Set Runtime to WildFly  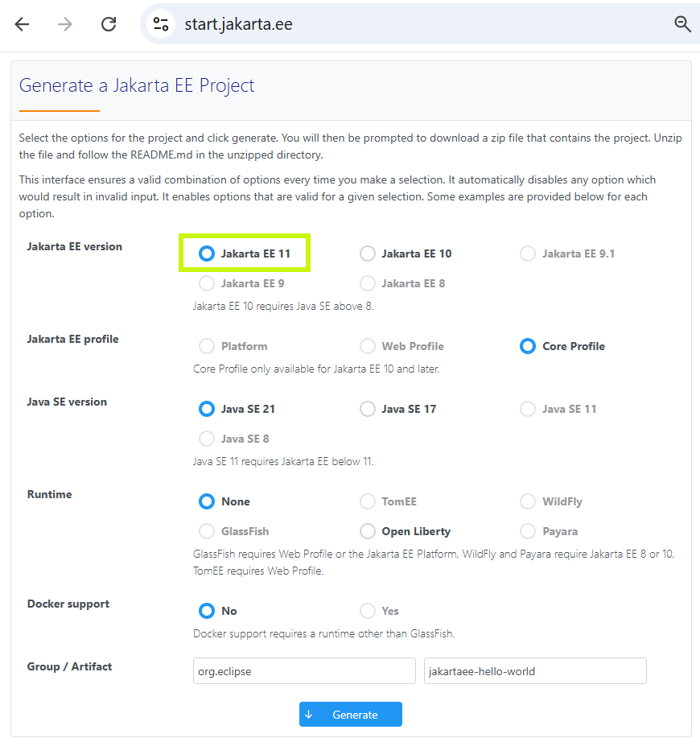click(x=528, y=501)
